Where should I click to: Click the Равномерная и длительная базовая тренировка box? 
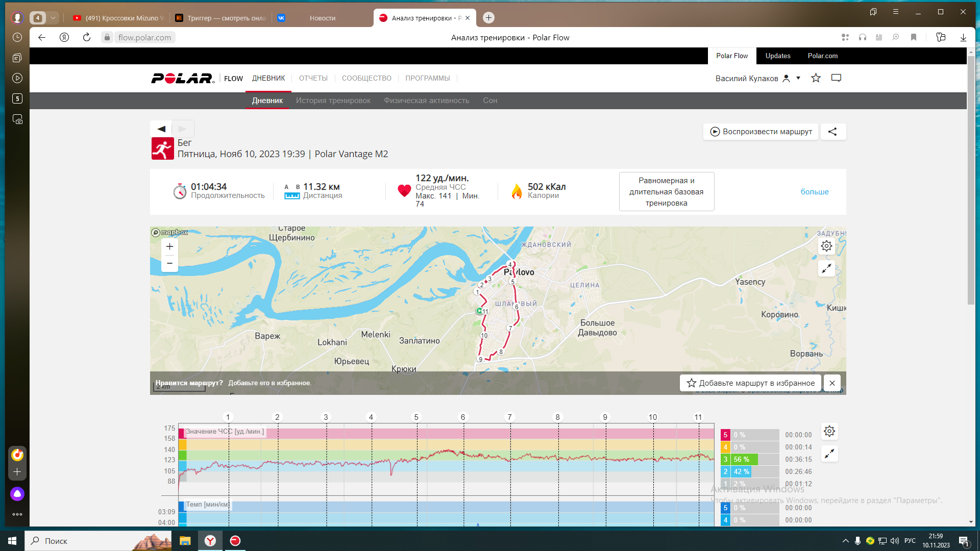(x=667, y=192)
